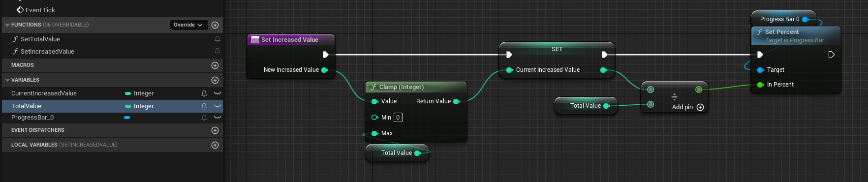Click the divide node top input pin
868x182 pixels.
pos(651,90)
